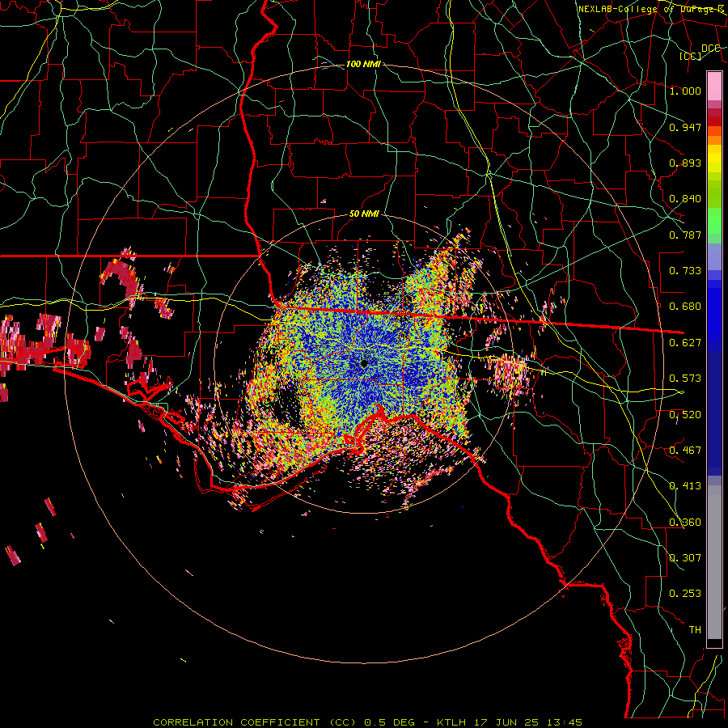Click the 0.253 scale value
Image resolution: width=728 pixels, height=728 pixels.
point(685,594)
